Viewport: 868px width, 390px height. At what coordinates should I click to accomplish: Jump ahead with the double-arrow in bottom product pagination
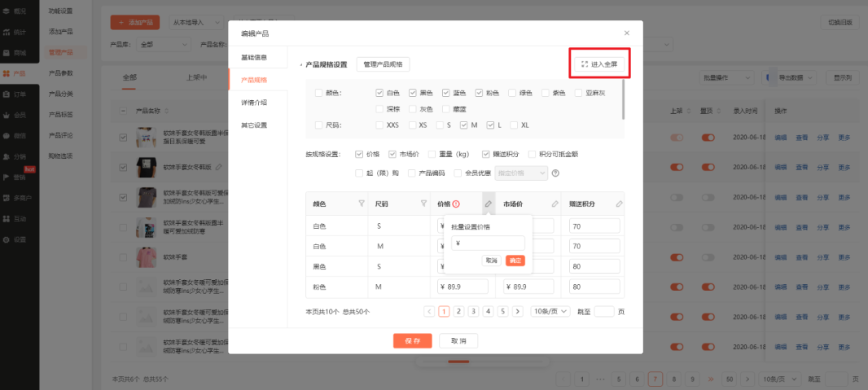coord(712,379)
